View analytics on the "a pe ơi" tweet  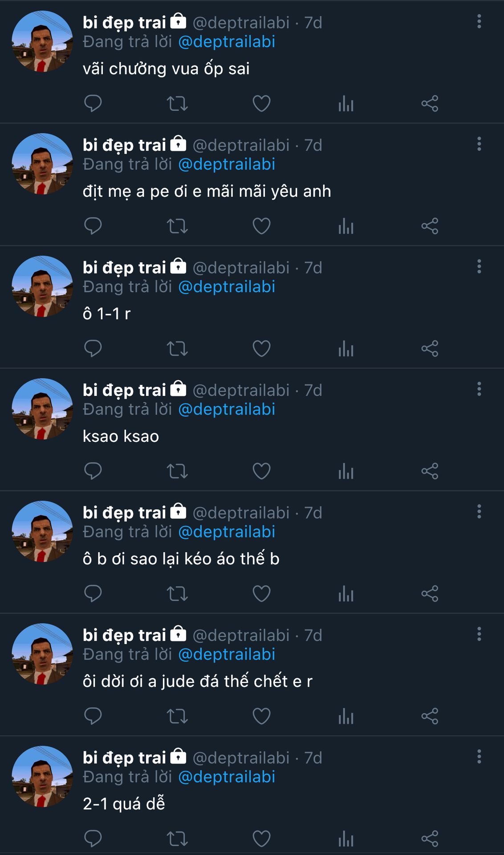[x=345, y=226]
